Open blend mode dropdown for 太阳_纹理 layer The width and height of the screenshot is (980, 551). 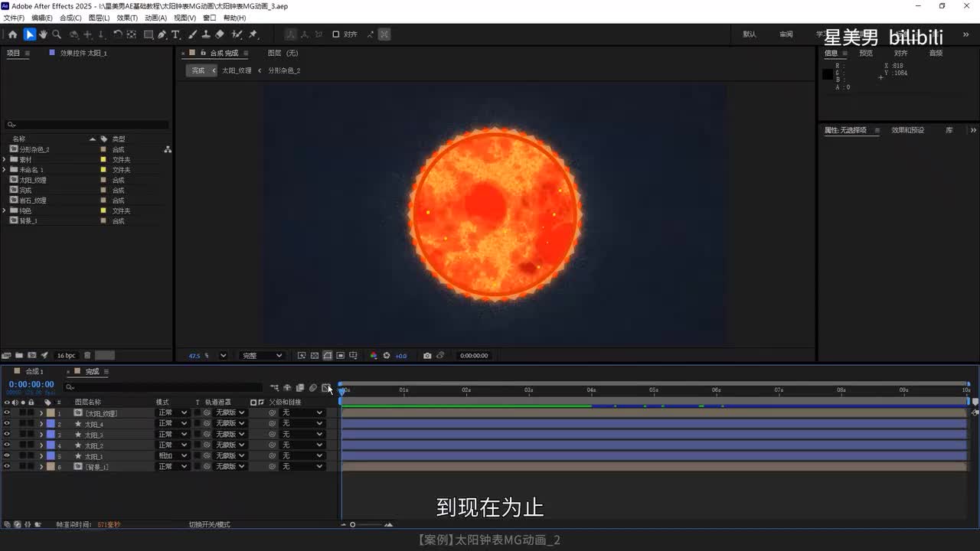172,413
